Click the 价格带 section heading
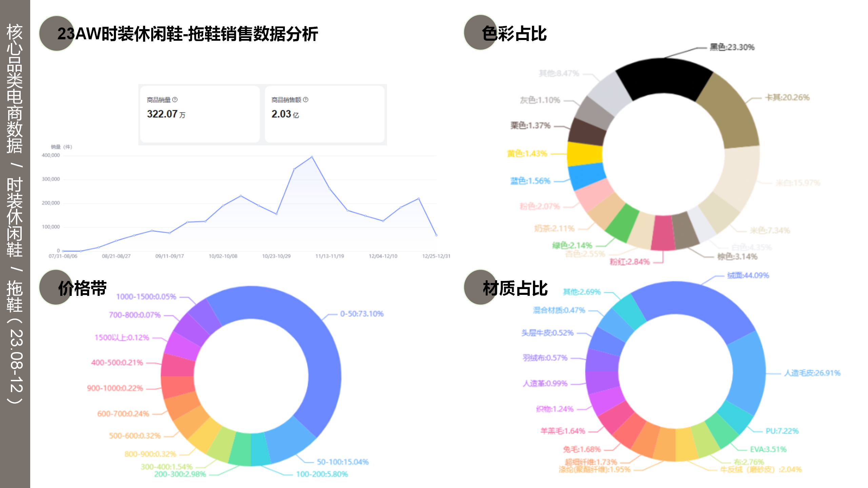 (x=82, y=289)
